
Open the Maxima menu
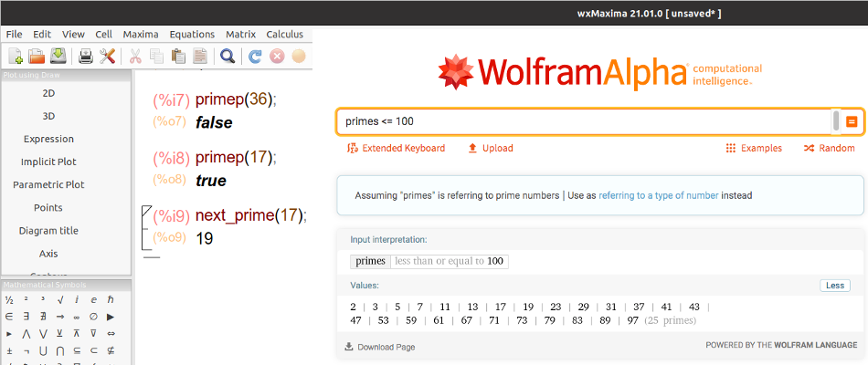[141, 35]
